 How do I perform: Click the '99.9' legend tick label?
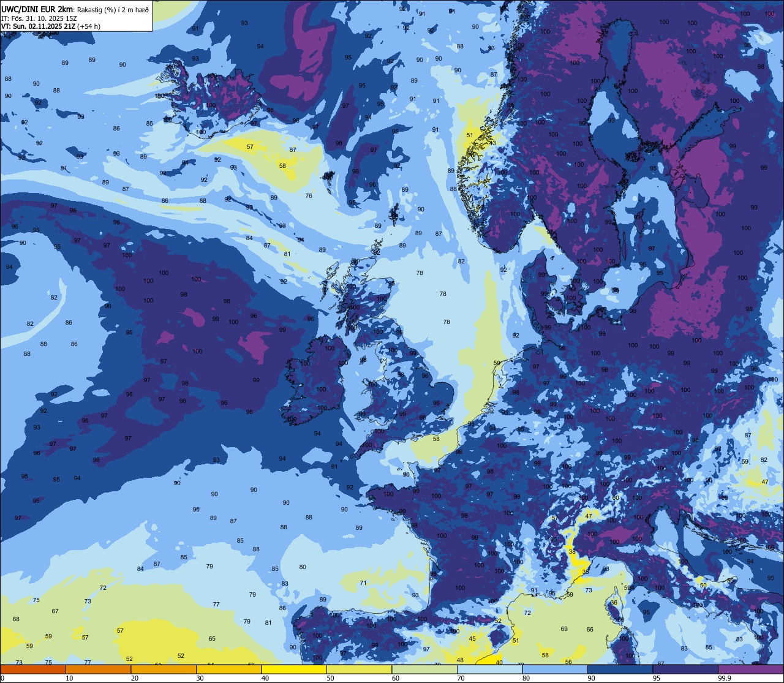click(725, 678)
